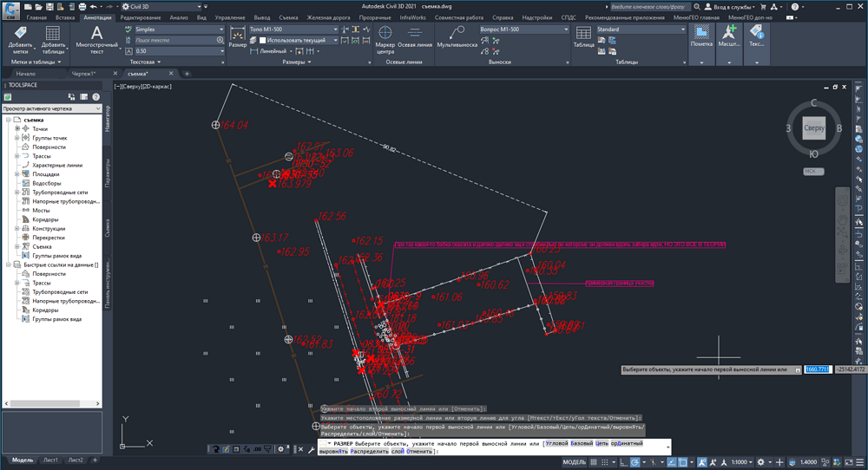Click the Маркер центра tool
The height and width of the screenshot is (470, 868).
click(x=385, y=40)
